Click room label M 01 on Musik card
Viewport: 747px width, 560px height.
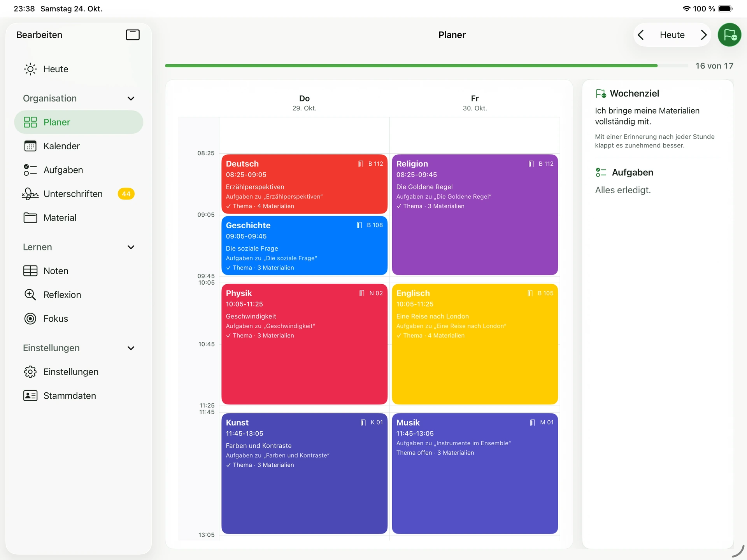[x=547, y=422]
